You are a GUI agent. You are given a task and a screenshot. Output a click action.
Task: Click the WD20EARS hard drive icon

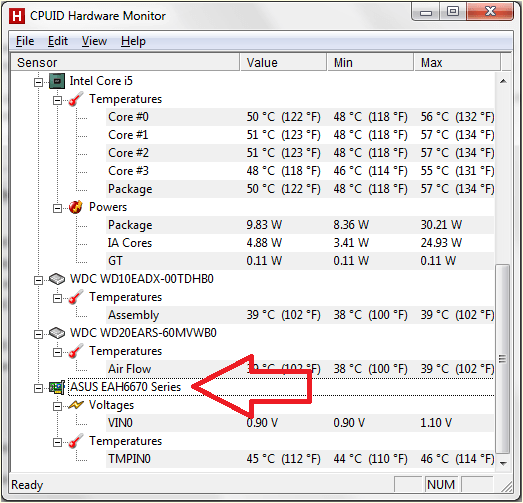tap(57, 333)
